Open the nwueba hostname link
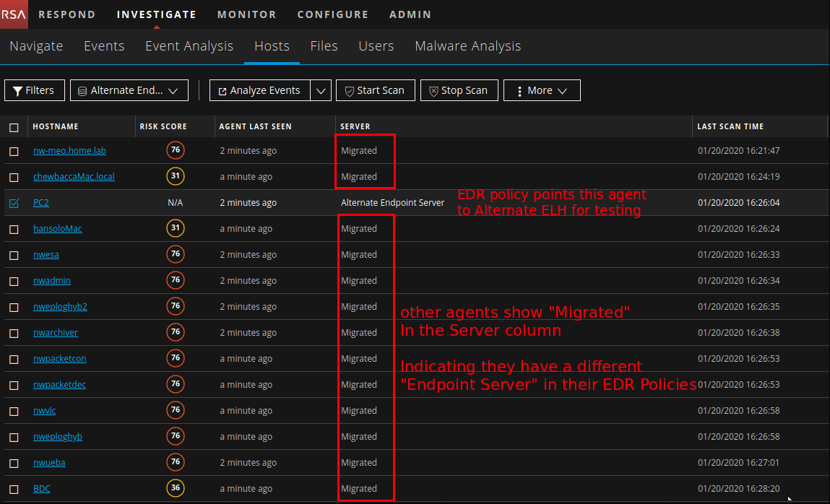Screen dimensions: 830x504 coord(49,463)
